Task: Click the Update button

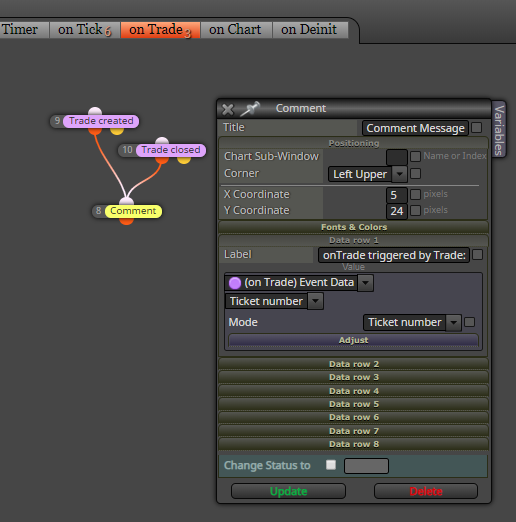Action: (x=288, y=491)
